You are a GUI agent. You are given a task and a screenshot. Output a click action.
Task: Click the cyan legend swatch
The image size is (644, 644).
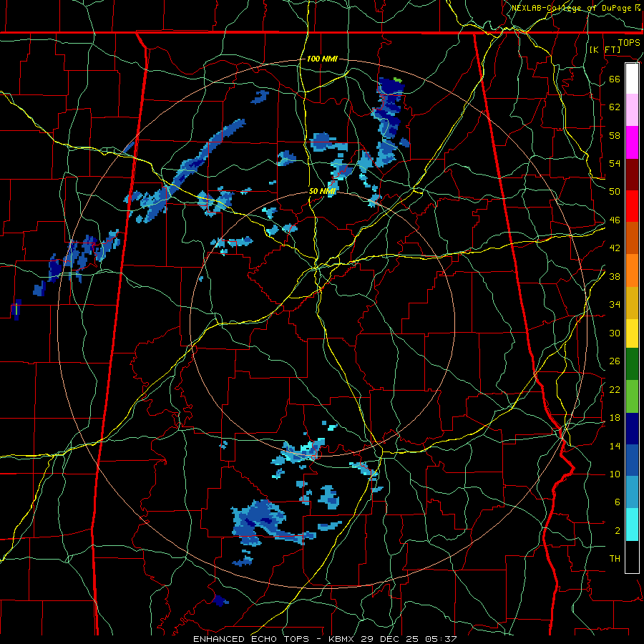click(632, 525)
